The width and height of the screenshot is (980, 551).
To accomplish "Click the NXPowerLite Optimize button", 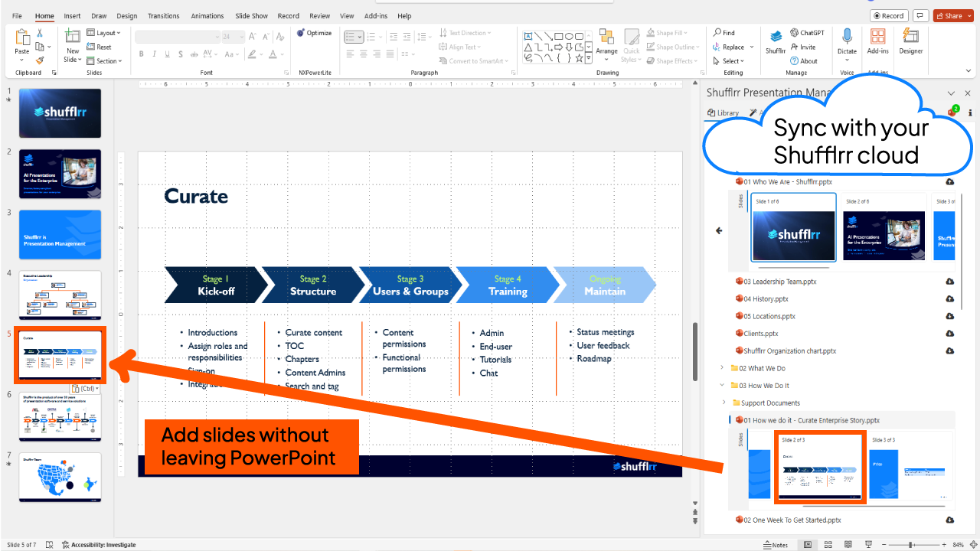I will 315,33.
